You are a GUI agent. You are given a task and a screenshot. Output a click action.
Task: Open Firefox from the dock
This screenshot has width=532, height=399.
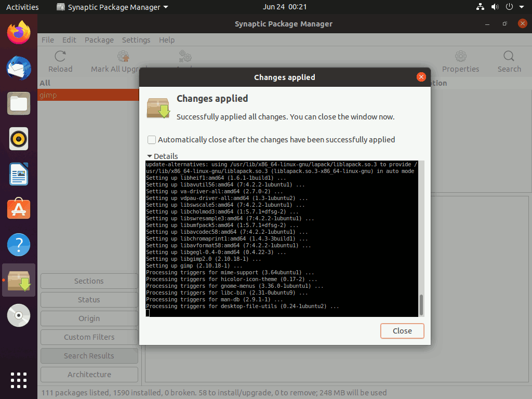(x=19, y=33)
